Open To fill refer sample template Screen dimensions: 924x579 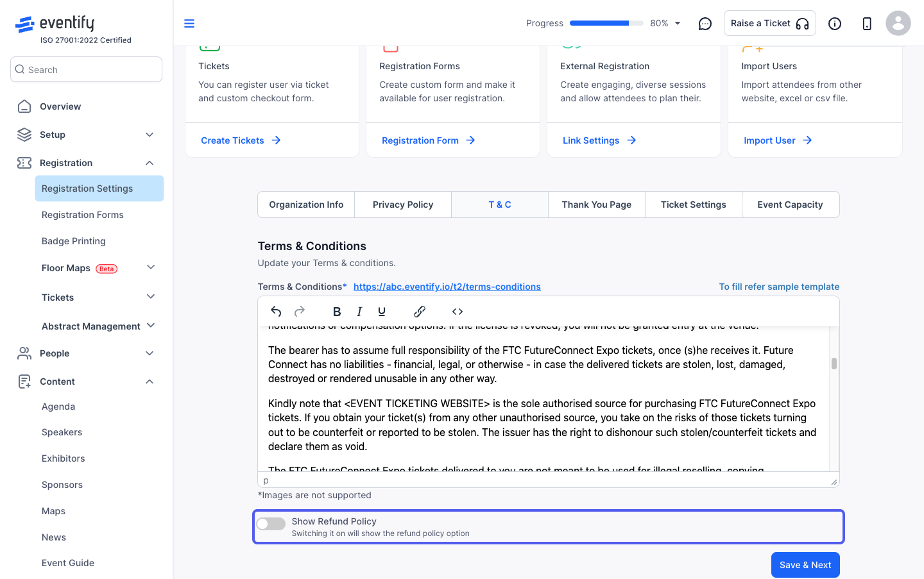click(x=779, y=287)
